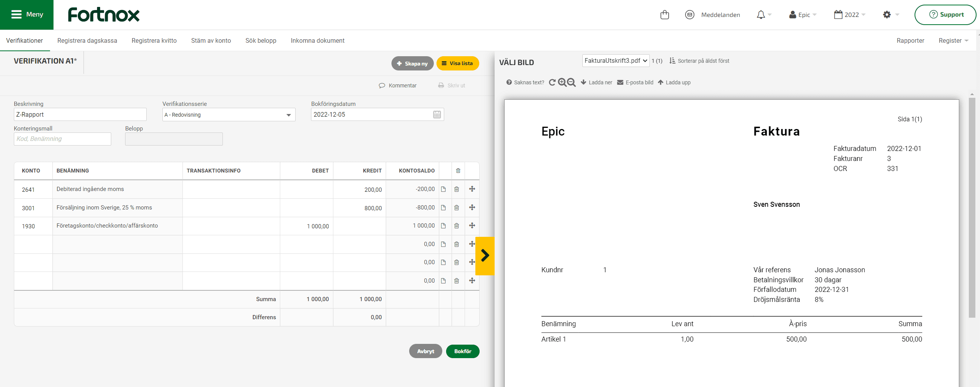Click the Beskrivning text field

80,115
